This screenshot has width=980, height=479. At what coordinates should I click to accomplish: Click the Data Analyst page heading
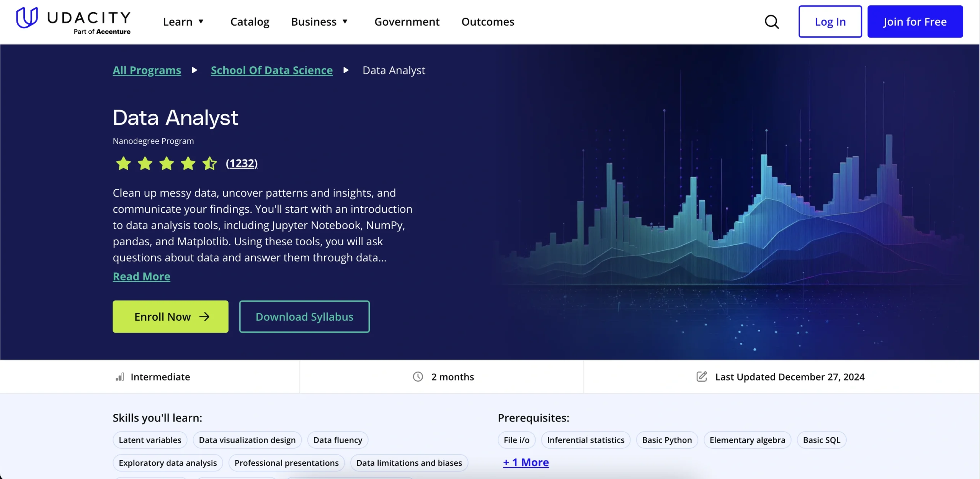[x=175, y=117]
